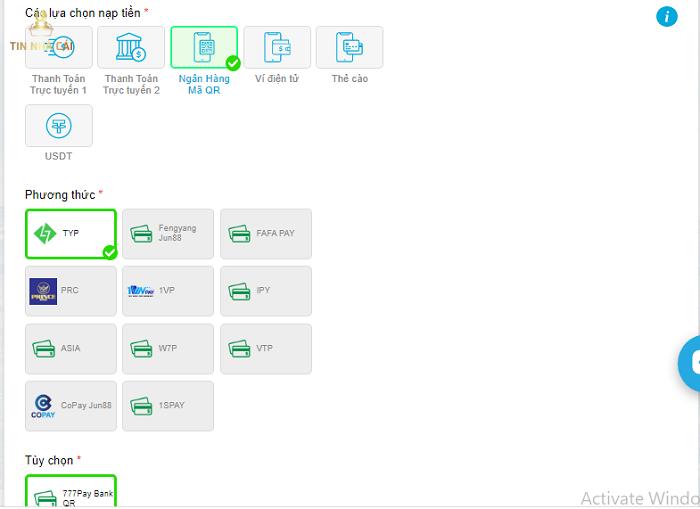Image resolution: width=700 pixels, height=509 pixels.
Task: Pick the PRC Prince payment method
Action: click(71, 291)
